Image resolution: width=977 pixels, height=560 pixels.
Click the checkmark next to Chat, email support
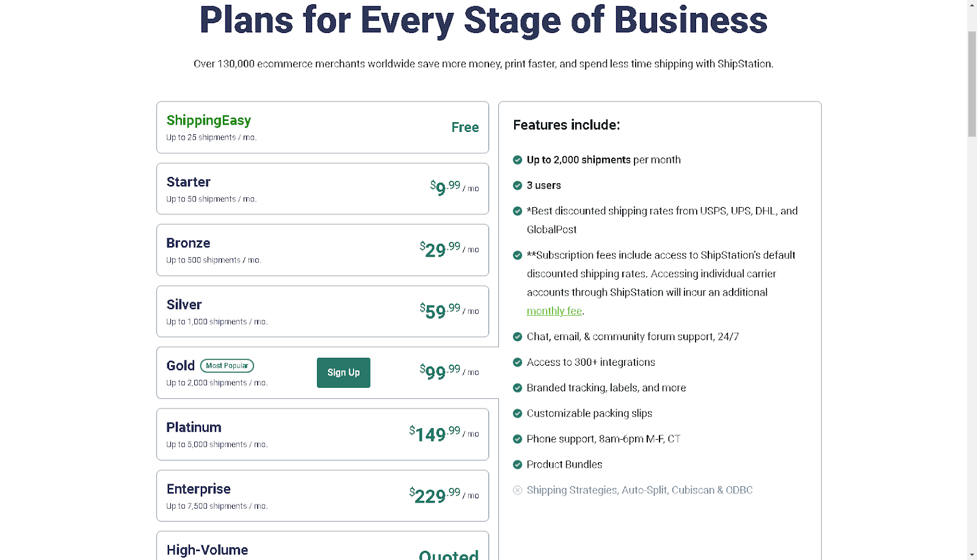517,336
